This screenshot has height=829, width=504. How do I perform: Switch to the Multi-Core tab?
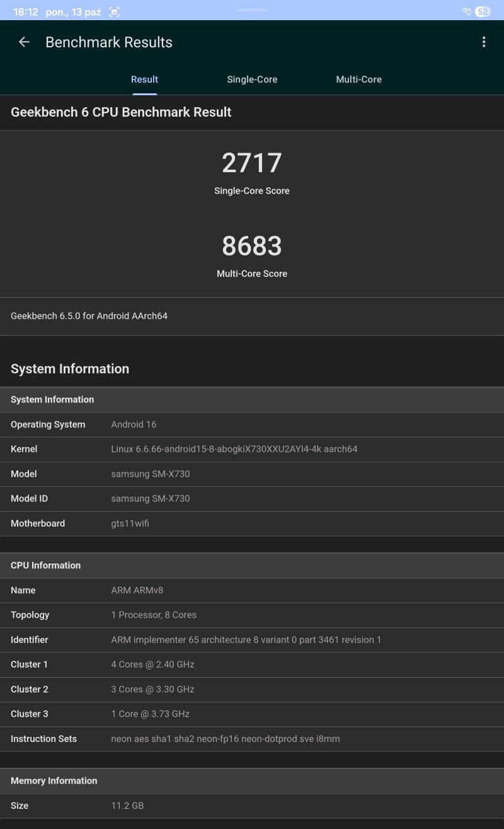[x=358, y=79]
